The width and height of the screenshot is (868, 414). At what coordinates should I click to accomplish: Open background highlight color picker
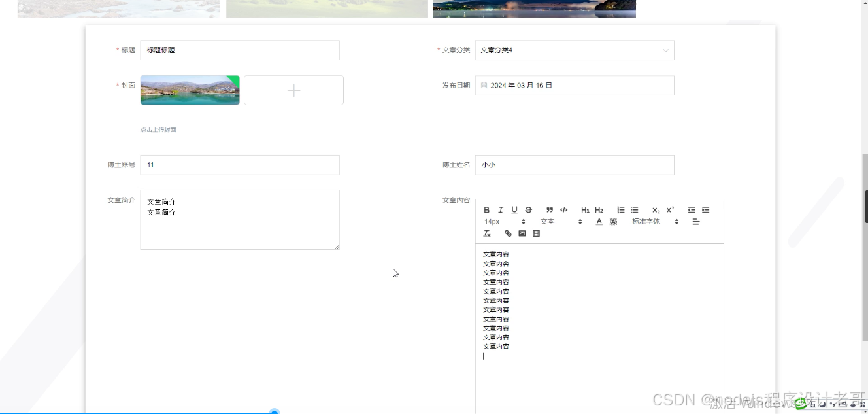[x=613, y=222]
